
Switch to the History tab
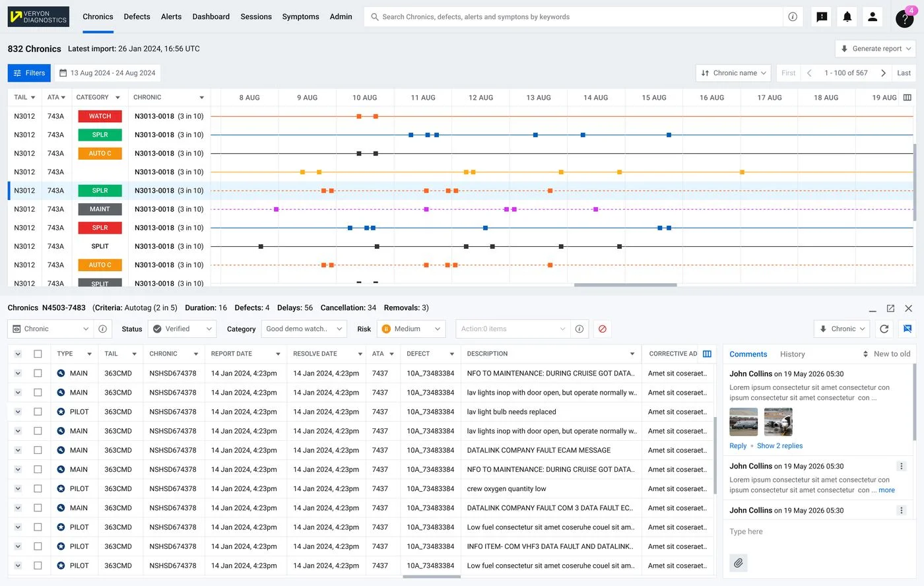793,354
